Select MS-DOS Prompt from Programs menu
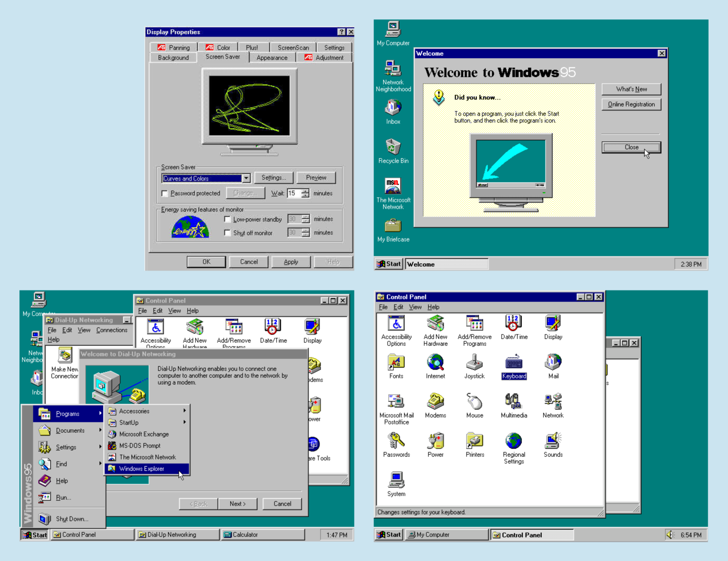This screenshot has width=728, height=561. click(147, 445)
